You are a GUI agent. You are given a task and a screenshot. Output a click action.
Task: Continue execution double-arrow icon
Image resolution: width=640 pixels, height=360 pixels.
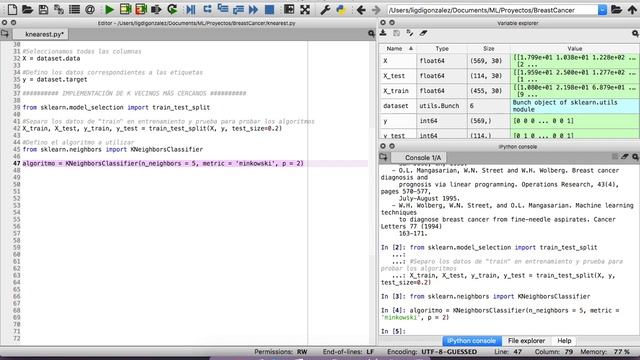click(253, 9)
